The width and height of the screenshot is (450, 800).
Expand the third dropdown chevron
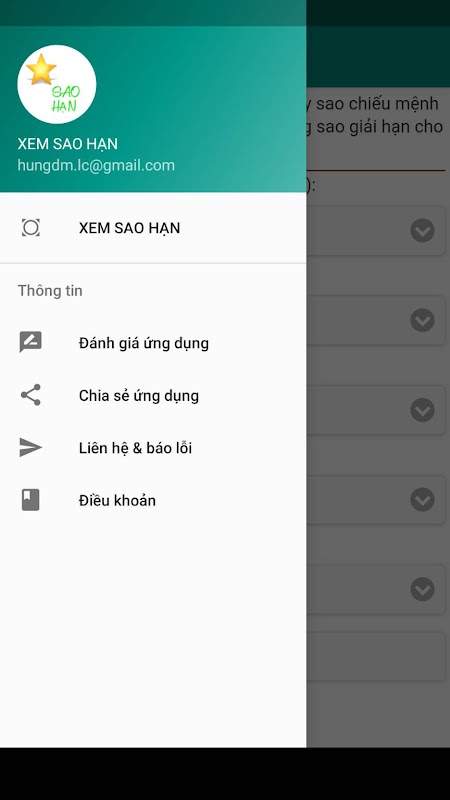click(x=422, y=410)
